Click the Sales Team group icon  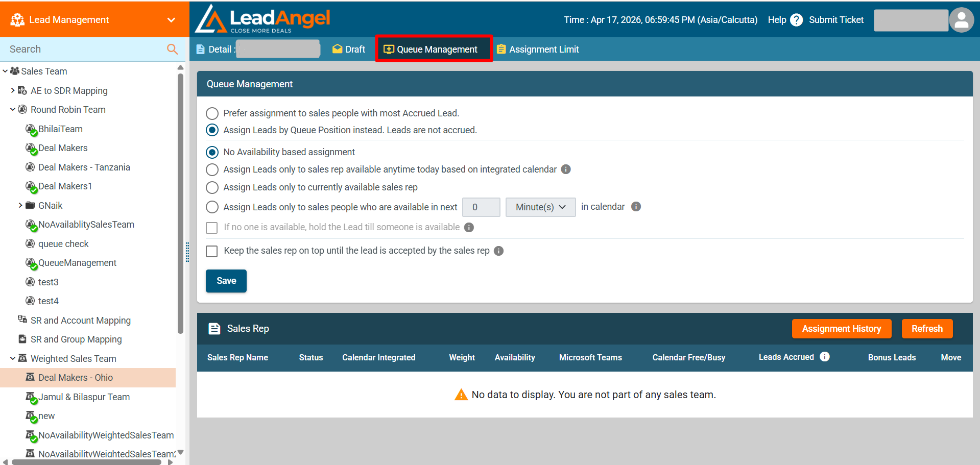click(15, 71)
